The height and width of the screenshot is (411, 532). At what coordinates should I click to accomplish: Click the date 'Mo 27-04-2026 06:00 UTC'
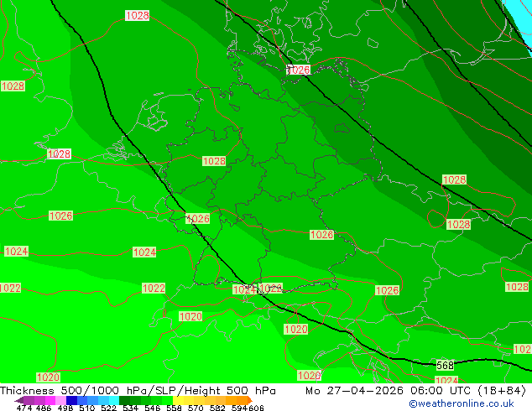pyautogui.click(x=388, y=391)
